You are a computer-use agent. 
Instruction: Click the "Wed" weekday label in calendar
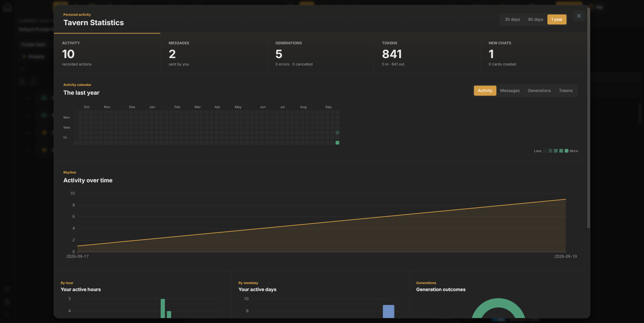click(x=67, y=128)
